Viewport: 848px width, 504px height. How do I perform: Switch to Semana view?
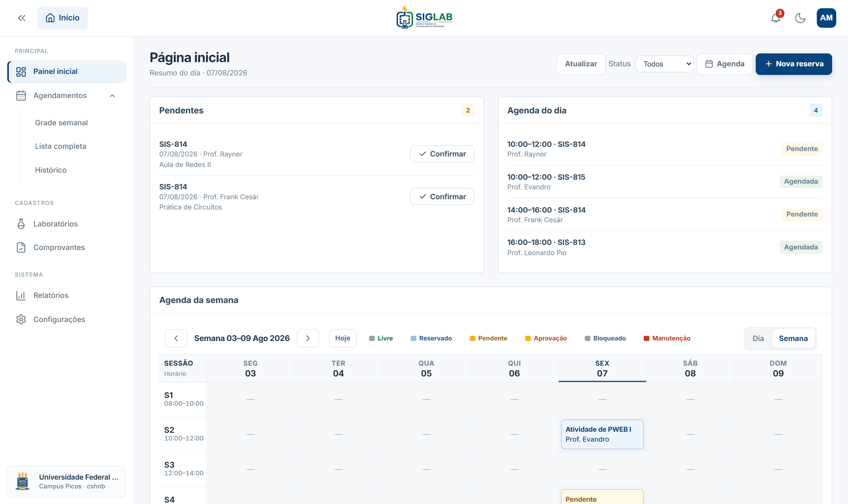point(793,338)
